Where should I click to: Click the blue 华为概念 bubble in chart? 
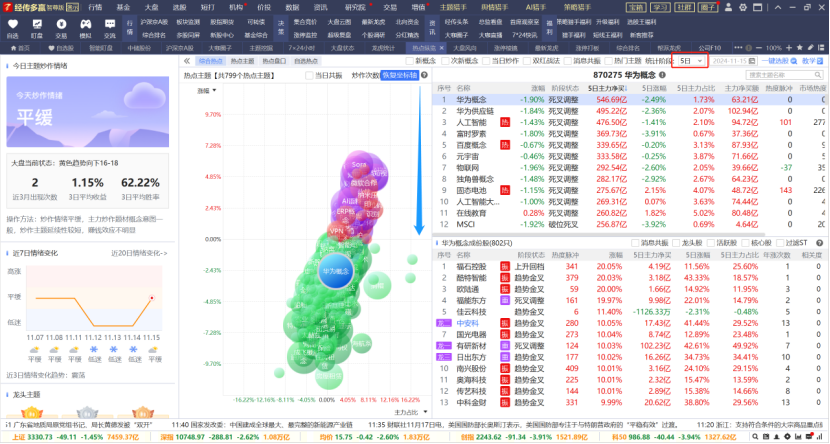[336, 271]
